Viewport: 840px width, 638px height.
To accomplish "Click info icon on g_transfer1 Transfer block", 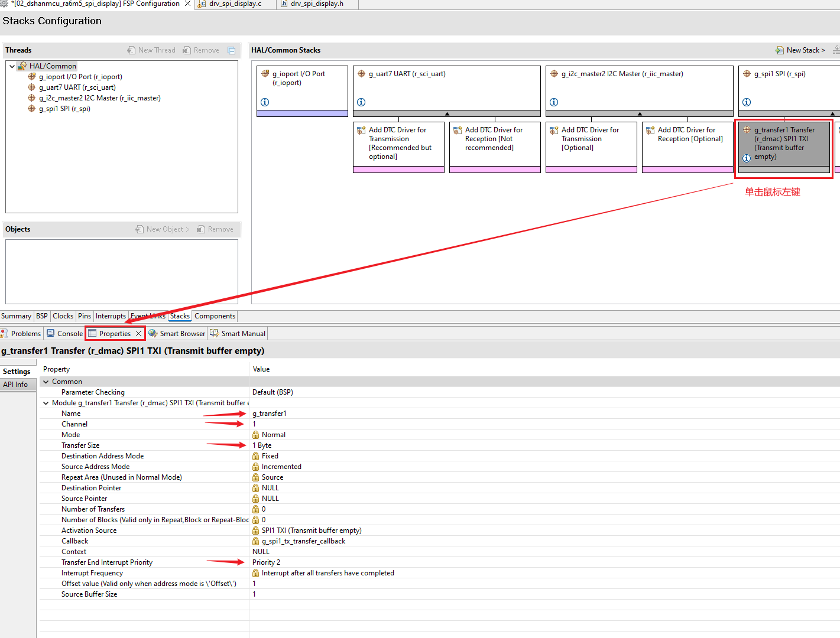I will tap(747, 158).
